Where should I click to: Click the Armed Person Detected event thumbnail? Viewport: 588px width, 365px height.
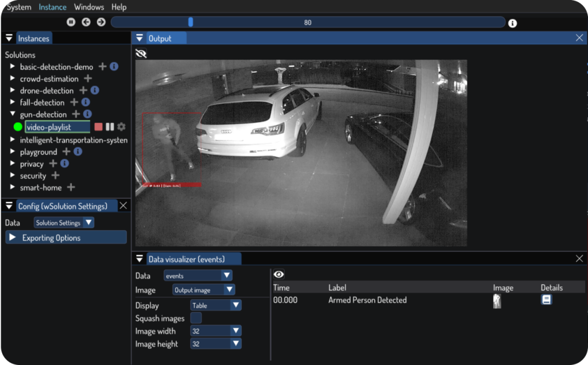pos(497,301)
